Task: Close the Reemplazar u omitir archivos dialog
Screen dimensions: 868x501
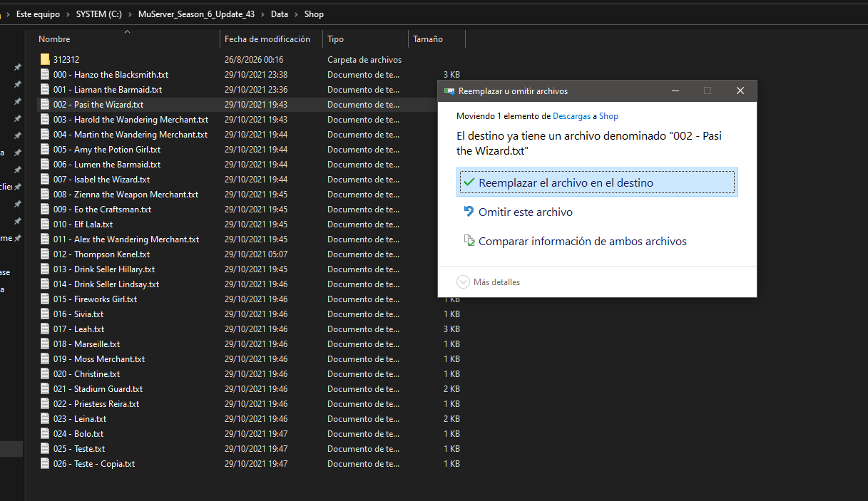Action: tap(740, 91)
